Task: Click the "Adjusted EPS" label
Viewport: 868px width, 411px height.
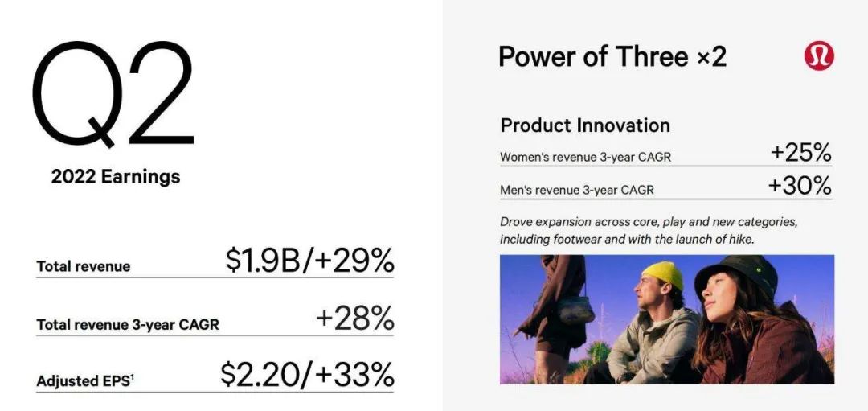Action: click(85, 381)
